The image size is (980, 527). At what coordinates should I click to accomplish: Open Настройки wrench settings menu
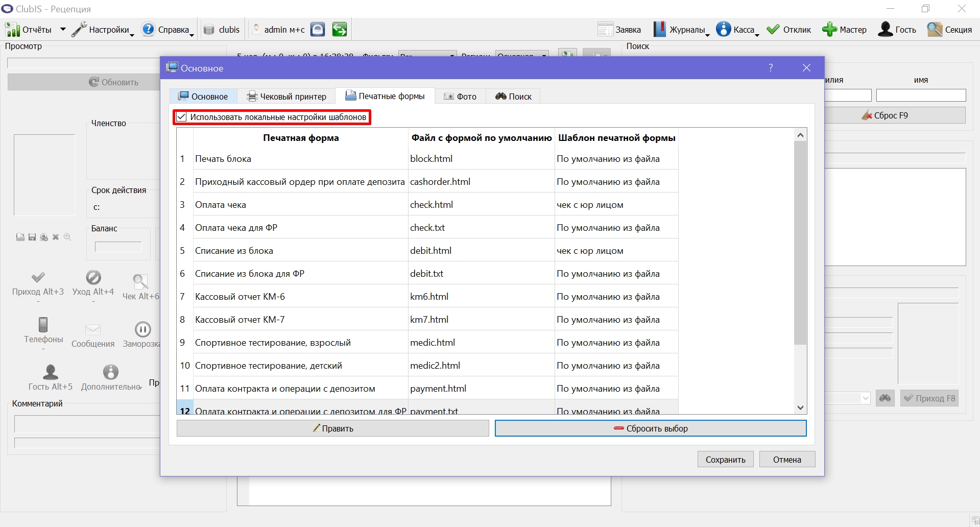pos(79,30)
